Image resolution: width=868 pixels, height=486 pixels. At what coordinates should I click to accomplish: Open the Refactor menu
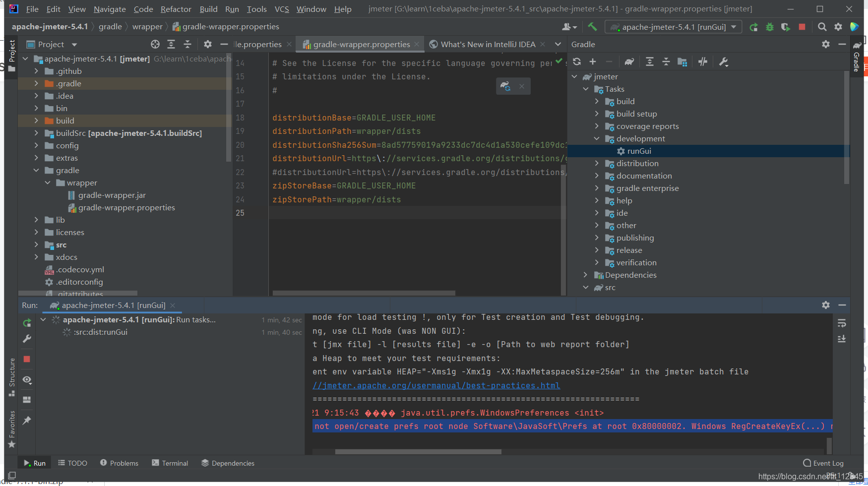coord(176,9)
